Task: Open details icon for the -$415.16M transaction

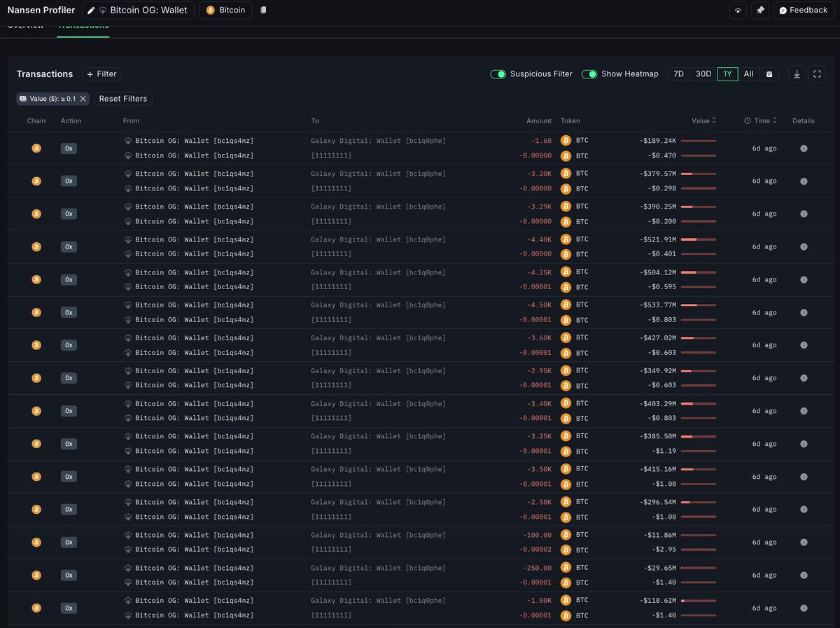Action: 804,477
